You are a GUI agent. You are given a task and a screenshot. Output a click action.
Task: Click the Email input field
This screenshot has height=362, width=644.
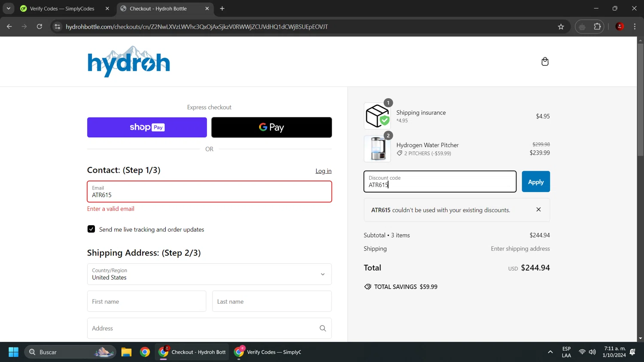coord(210,191)
